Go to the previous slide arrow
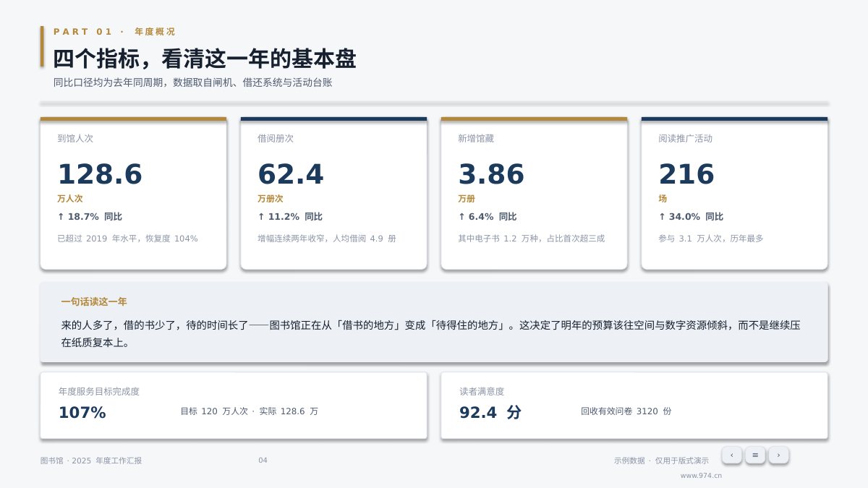Viewport: 868px width, 488px height. (731, 455)
